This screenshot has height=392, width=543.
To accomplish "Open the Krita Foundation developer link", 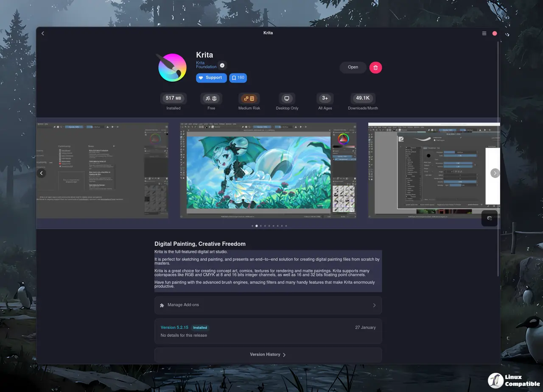I will pos(206,65).
